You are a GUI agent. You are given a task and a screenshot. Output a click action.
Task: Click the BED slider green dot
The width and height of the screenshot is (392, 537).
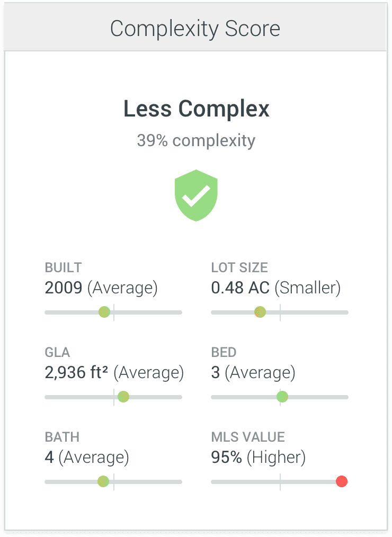(282, 397)
